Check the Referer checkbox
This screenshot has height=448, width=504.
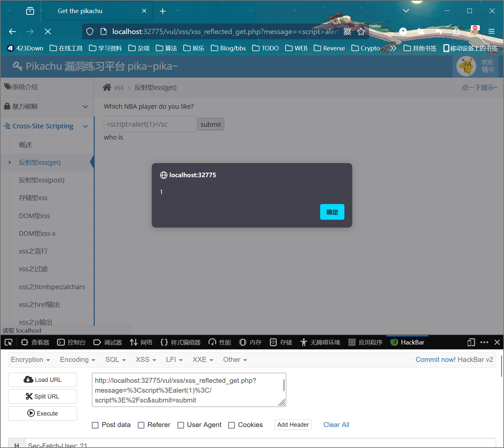click(141, 425)
